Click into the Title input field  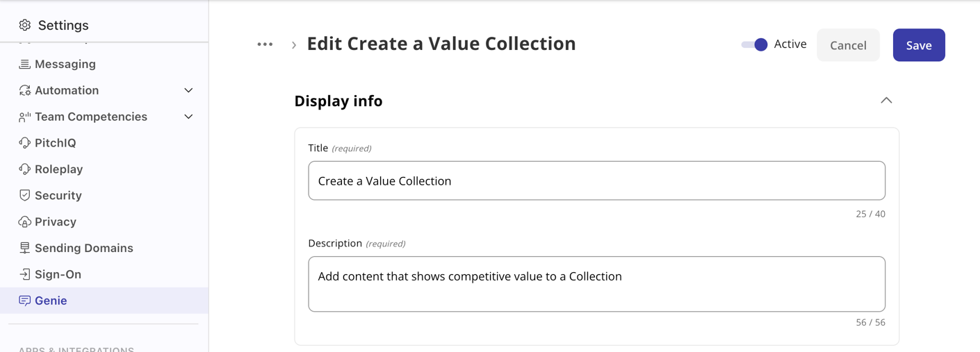(x=596, y=181)
